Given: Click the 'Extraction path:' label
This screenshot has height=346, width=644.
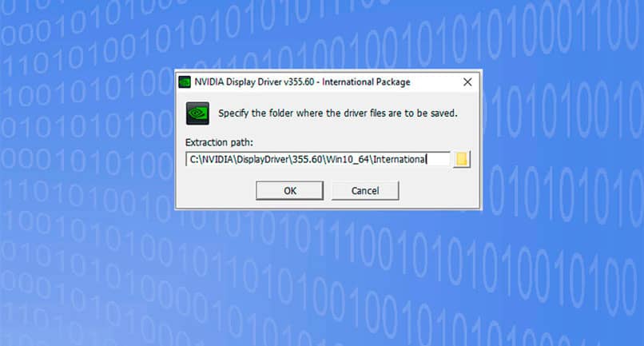Looking at the screenshot, I should click(x=219, y=142).
